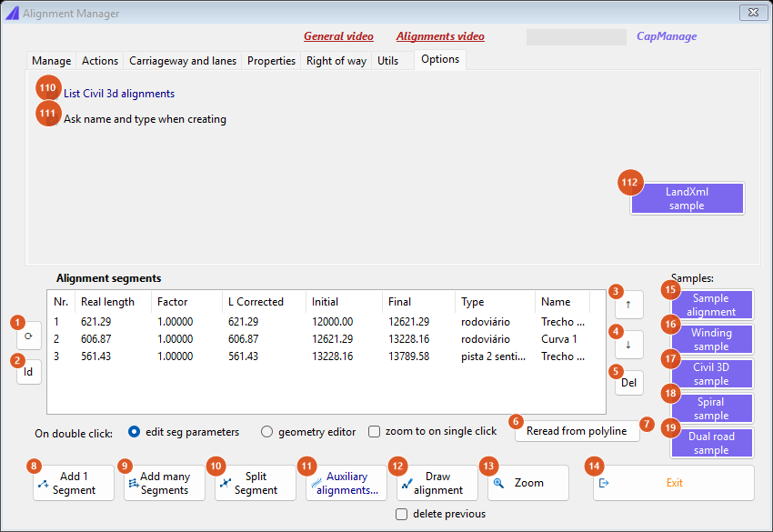Click the Name column header
The image size is (773, 532).
tap(562, 302)
